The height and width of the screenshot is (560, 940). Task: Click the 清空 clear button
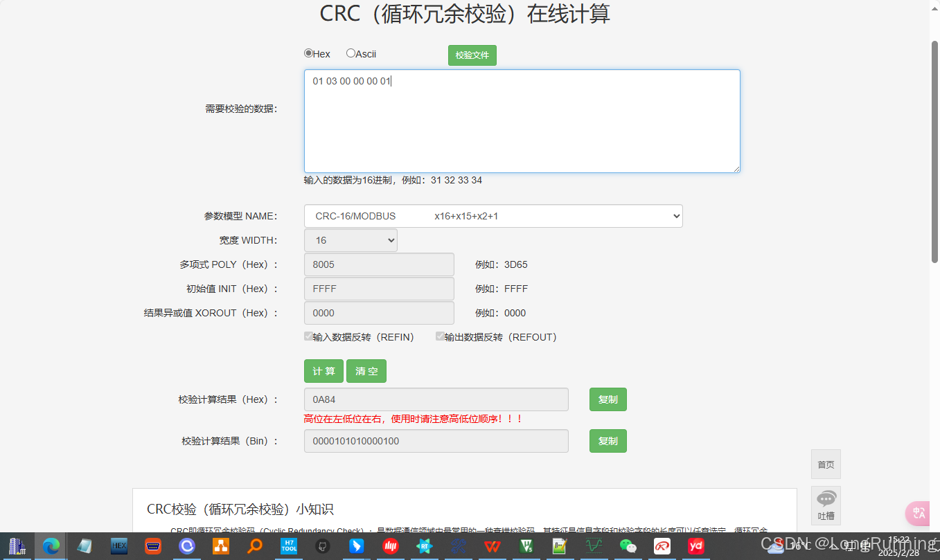pyautogui.click(x=366, y=370)
